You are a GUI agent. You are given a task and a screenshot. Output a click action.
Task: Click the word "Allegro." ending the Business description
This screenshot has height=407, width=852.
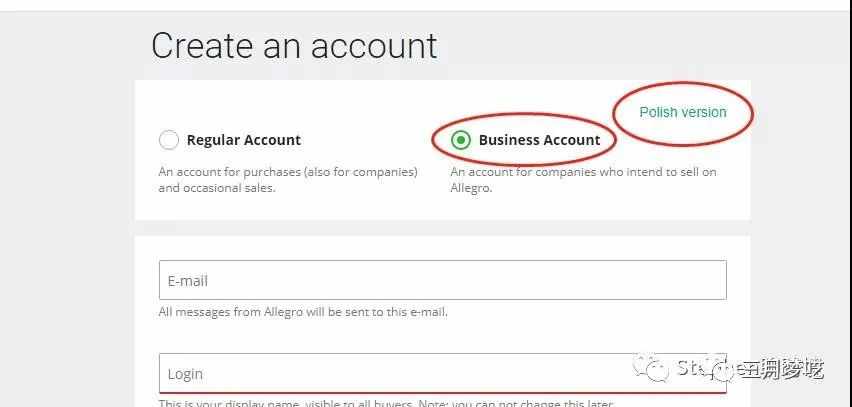click(471, 188)
